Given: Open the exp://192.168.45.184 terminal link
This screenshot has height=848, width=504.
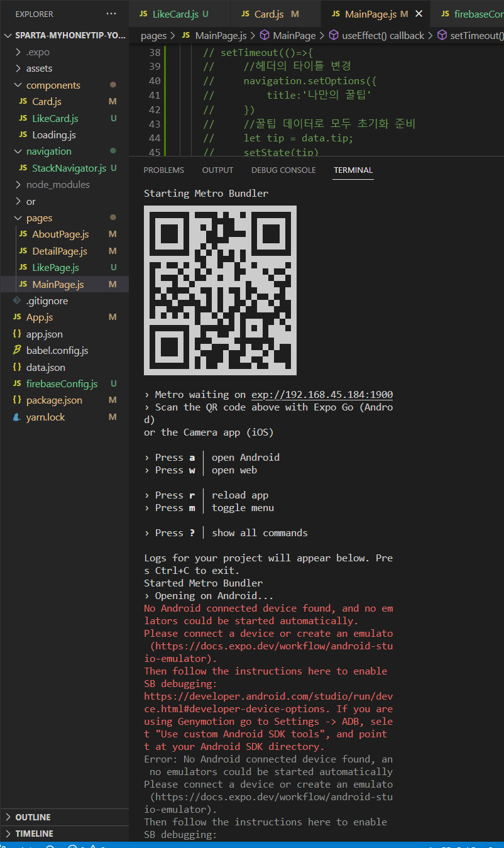Looking at the screenshot, I should coord(322,395).
